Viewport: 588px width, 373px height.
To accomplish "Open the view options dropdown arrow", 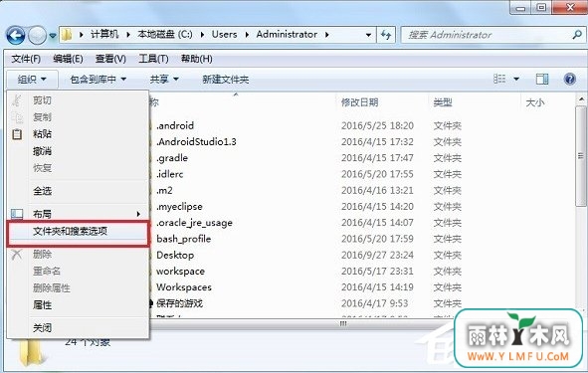I will [516, 80].
